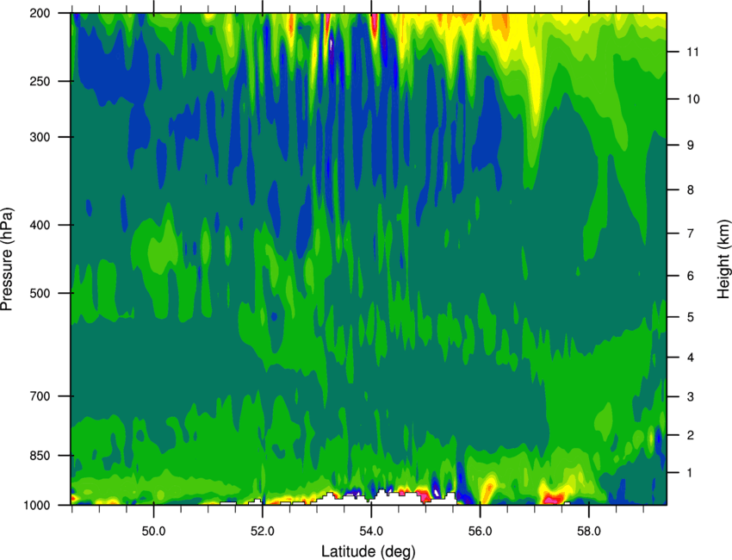732x560 pixels.
Task: Pick the 8 km height label
Action: [x=691, y=190]
